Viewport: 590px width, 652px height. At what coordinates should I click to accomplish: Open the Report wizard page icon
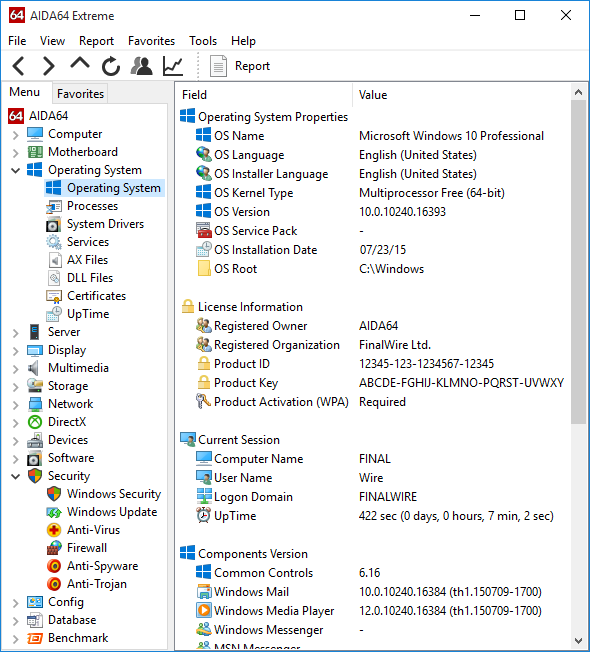pos(218,66)
